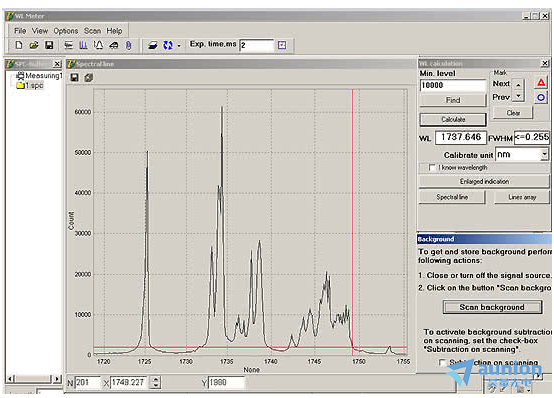The height and width of the screenshot is (398, 554).
Task: Click the spectral lines toolbar icon
Action: pos(83,45)
